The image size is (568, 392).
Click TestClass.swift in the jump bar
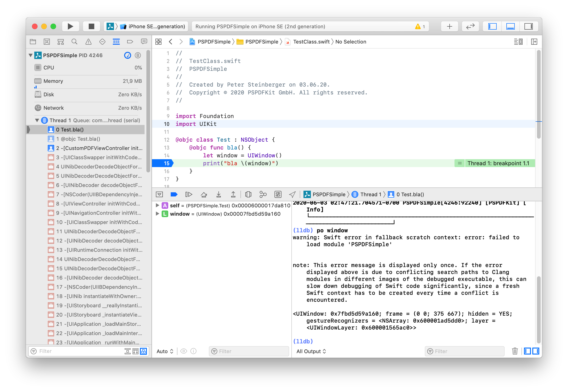[x=311, y=42]
